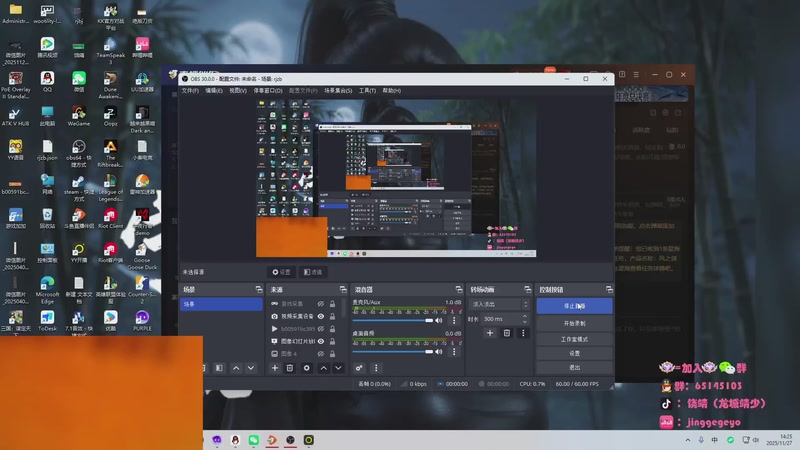This screenshot has height=450, width=800.
Task: Open ToDesk desktop shortcut
Action: [47, 321]
